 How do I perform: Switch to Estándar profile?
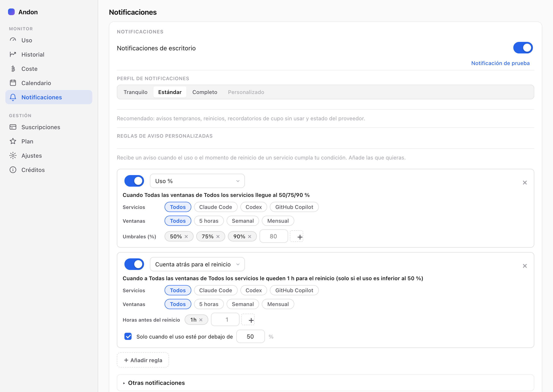tap(170, 92)
